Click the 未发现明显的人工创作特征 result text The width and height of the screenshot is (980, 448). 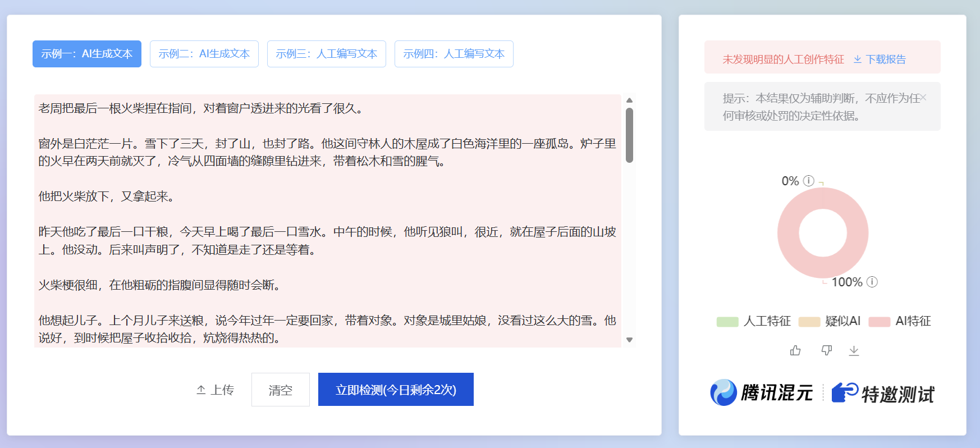pyautogui.click(x=783, y=60)
